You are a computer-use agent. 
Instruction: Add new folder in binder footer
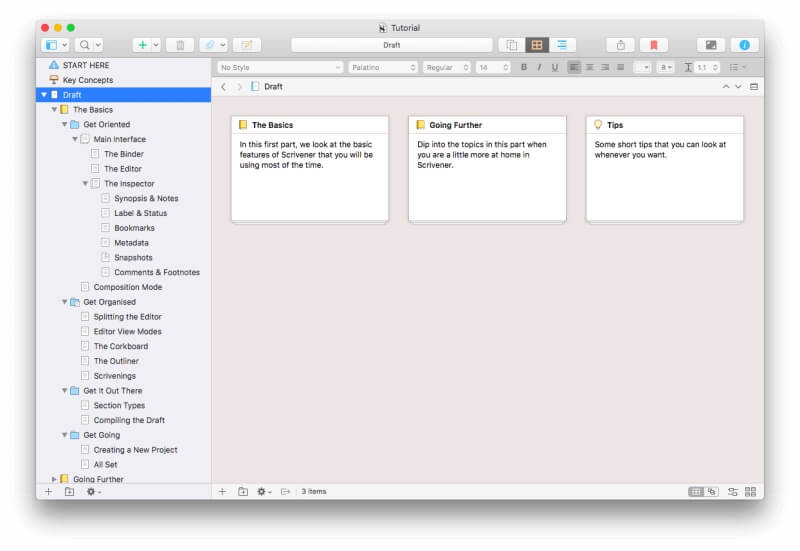tap(69, 492)
